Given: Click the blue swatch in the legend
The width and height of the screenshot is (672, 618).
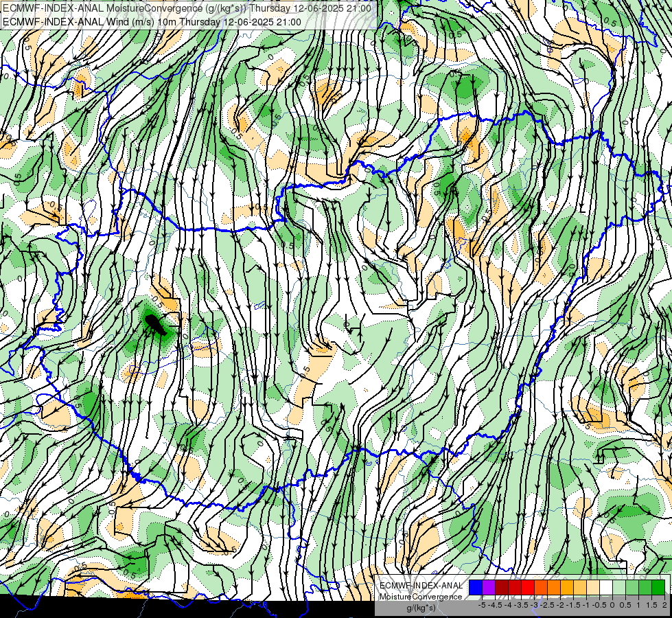Looking at the screenshot, I should 476,587.
